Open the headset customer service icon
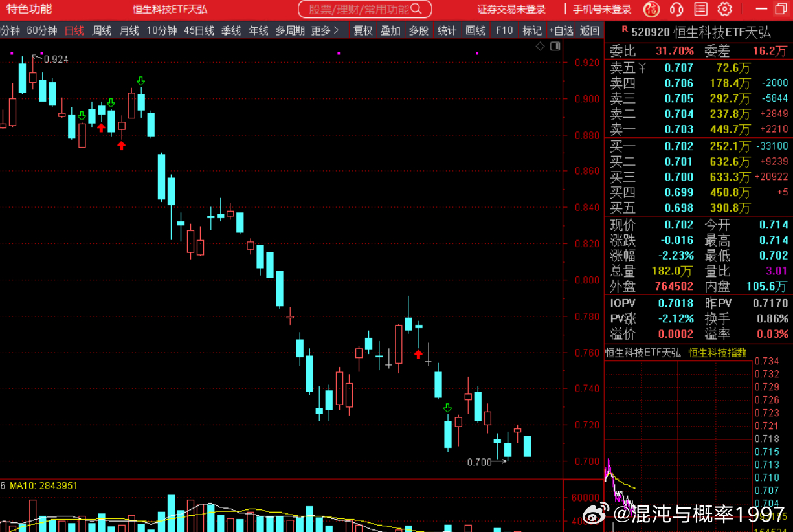This screenshot has height=532, width=793. point(676,9)
